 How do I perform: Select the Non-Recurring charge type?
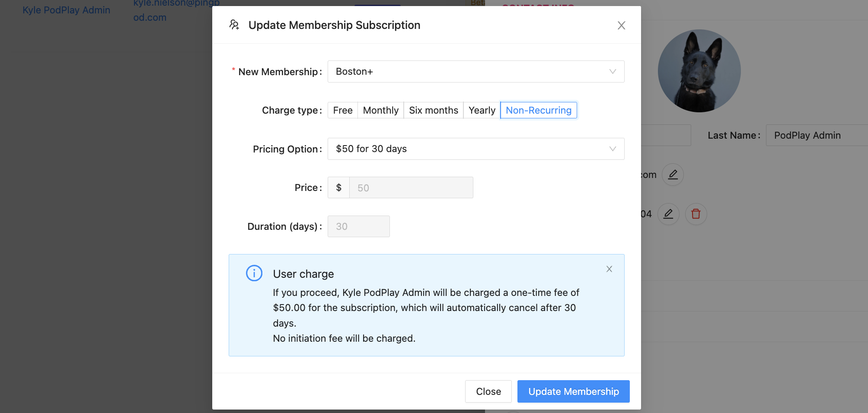point(538,110)
